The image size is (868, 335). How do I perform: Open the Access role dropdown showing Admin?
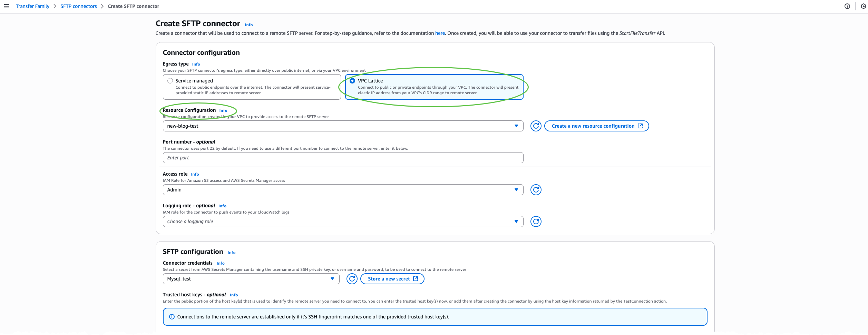click(343, 190)
